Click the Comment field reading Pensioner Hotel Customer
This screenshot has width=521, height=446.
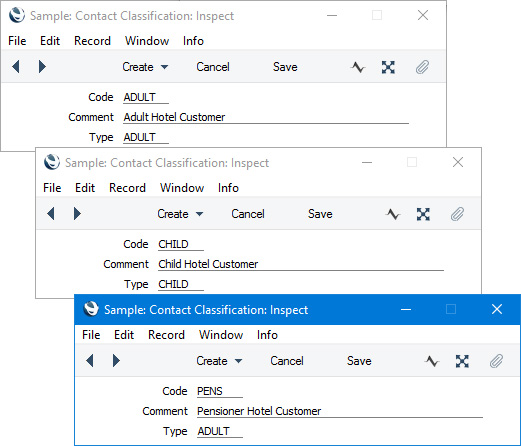tap(340, 411)
